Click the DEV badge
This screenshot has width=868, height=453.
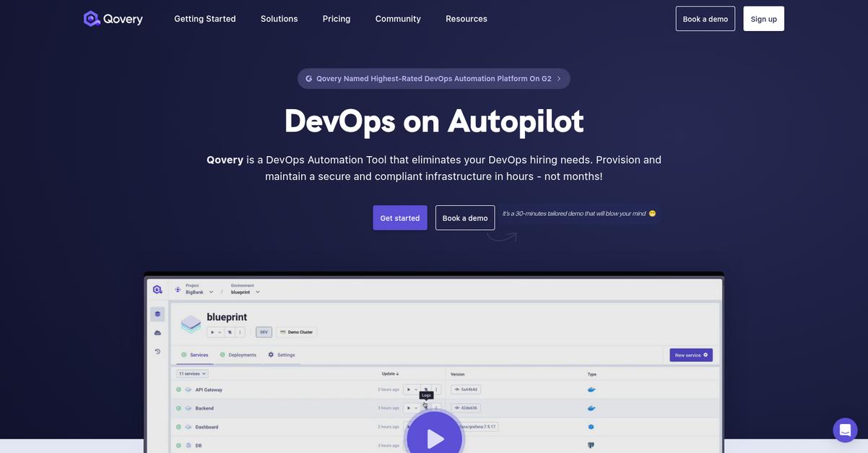pos(264,332)
